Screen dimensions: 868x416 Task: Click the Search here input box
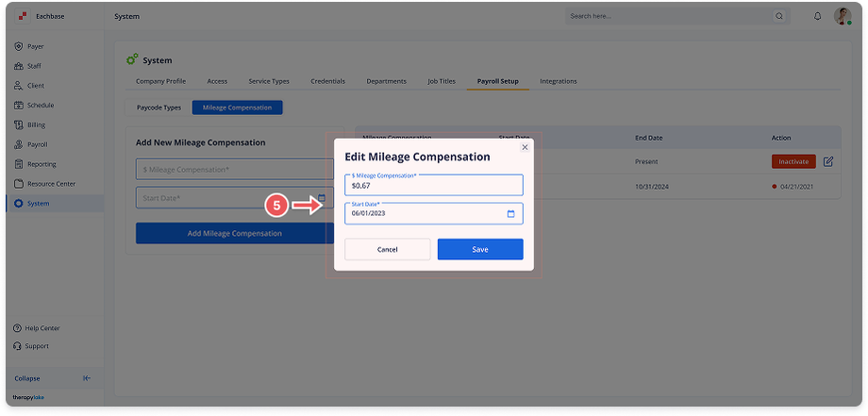click(670, 16)
